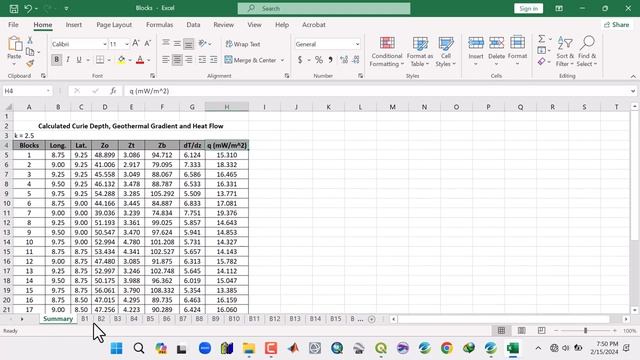Add a new sheet with plus button
The image size is (640, 360).
pos(371,319)
